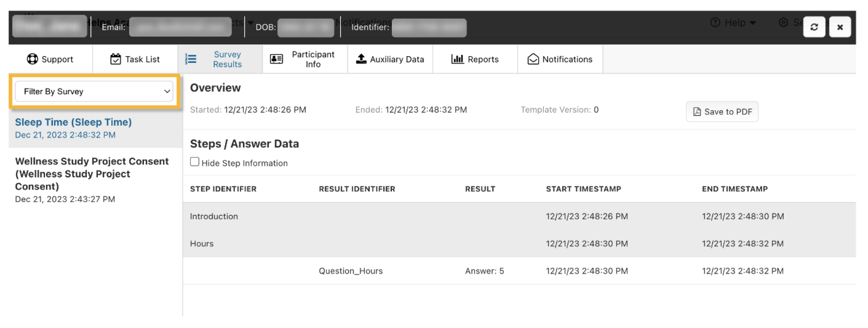Image resolution: width=868 pixels, height=328 pixels.
Task: Click the Reports bar chart icon
Action: coord(457,59)
